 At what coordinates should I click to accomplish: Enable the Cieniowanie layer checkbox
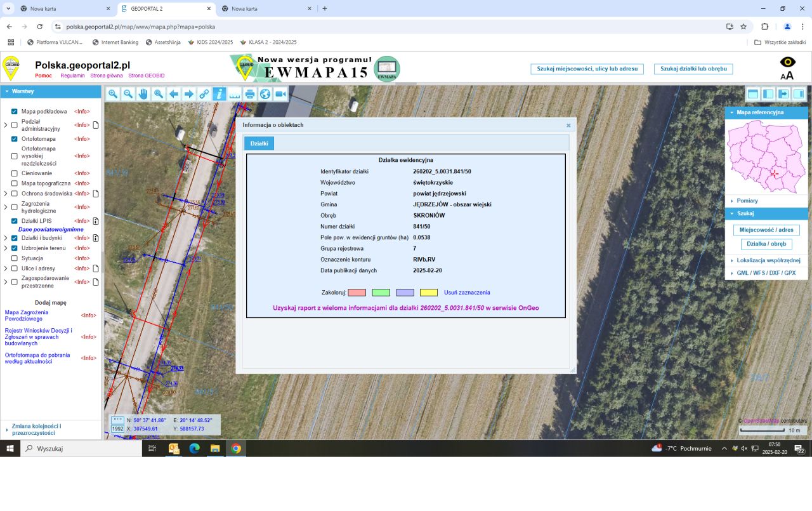pos(15,173)
